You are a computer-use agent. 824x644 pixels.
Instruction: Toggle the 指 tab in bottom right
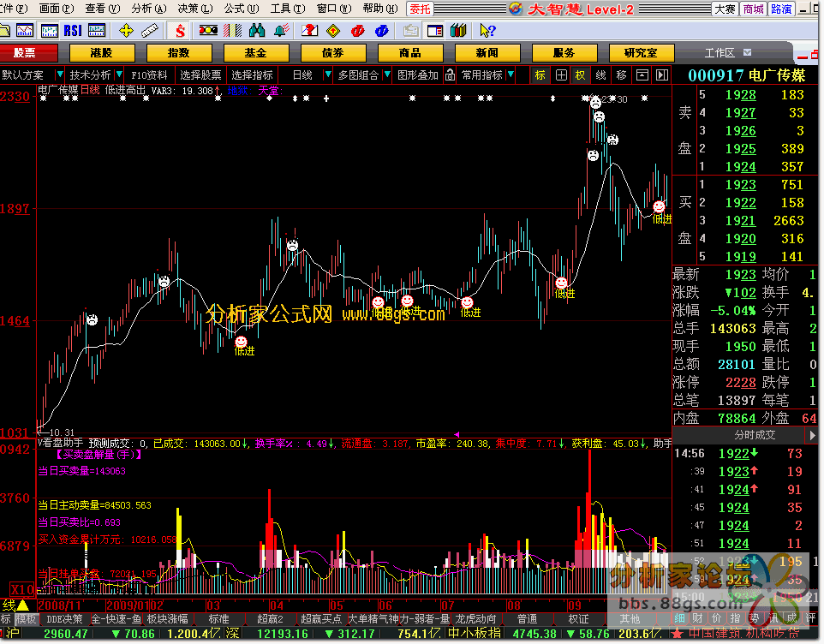tap(736, 618)
